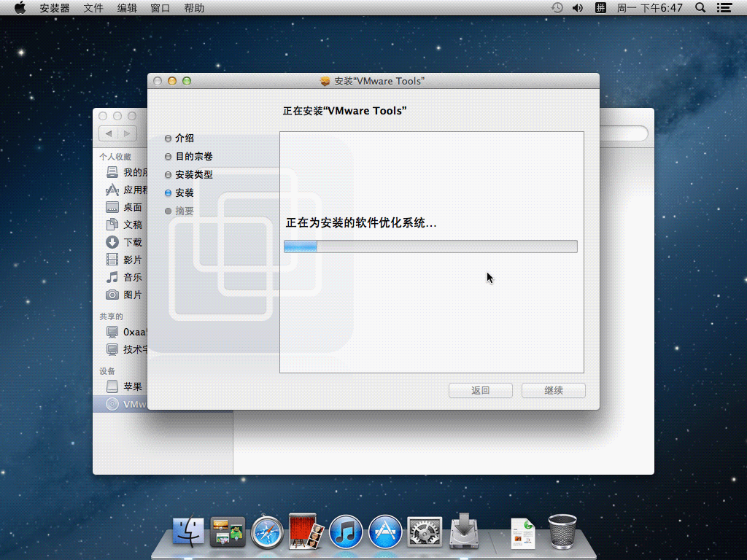Open the 帮助 menu

tap(194, 8)
